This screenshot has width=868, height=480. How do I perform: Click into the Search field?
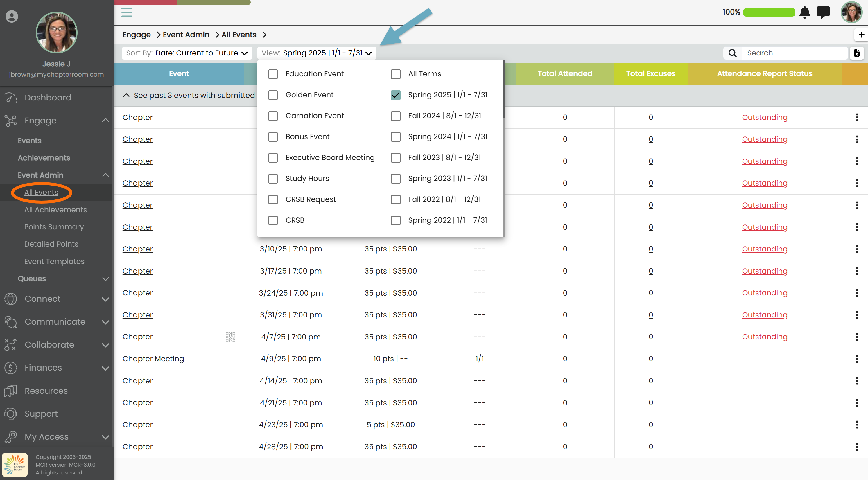tap(795, 53)
